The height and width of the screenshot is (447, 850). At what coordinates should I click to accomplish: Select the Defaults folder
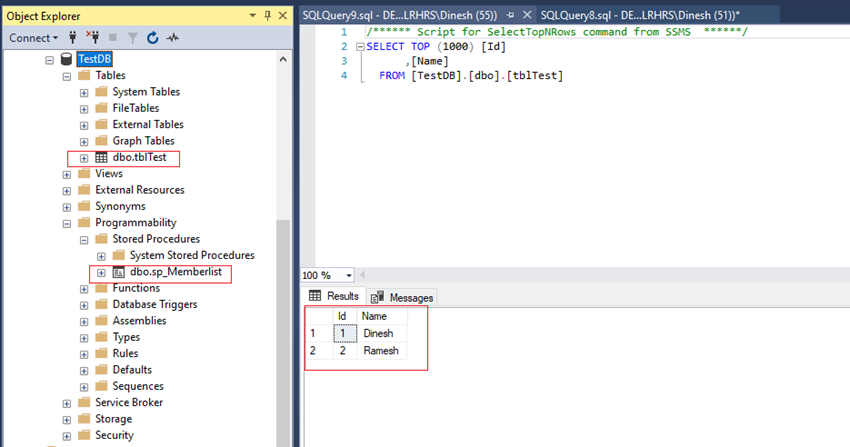click(x=132, y=370)
